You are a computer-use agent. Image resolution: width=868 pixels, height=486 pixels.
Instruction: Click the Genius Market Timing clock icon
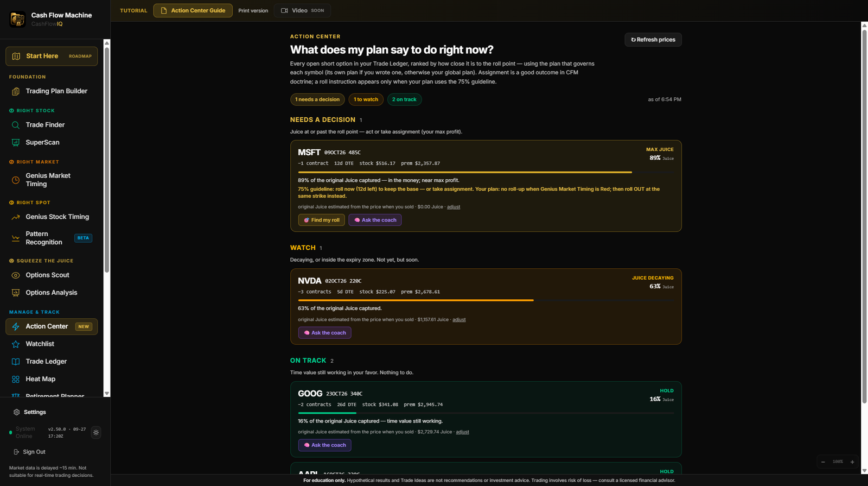[x=16, y=180]
